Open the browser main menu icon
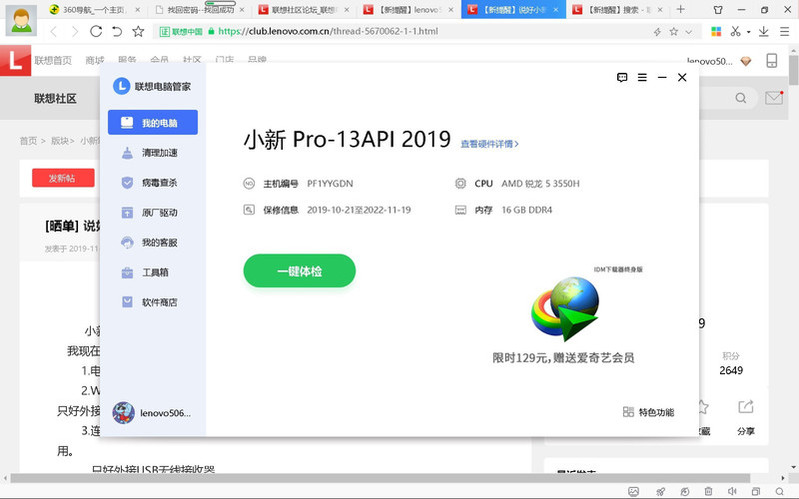 785,32
